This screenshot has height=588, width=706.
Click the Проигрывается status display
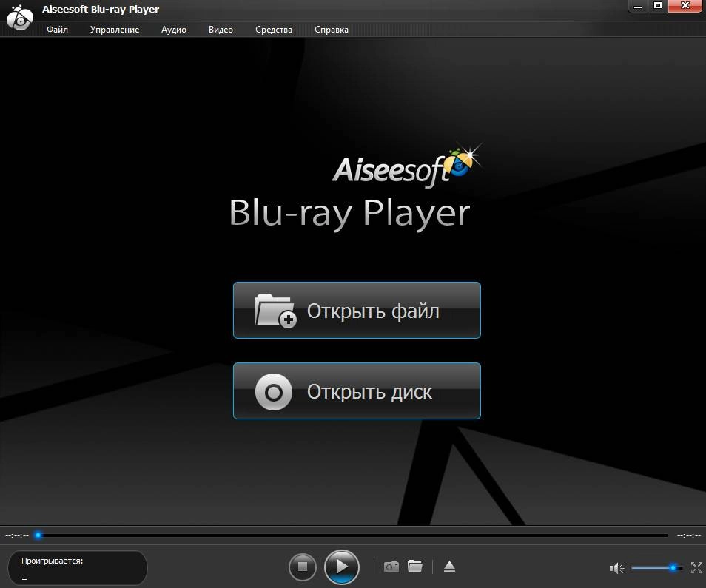78,568
